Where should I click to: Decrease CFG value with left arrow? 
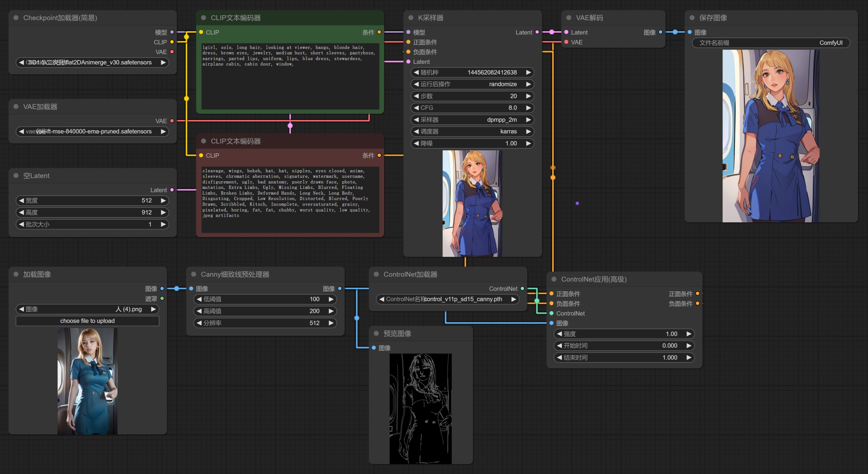416,108
